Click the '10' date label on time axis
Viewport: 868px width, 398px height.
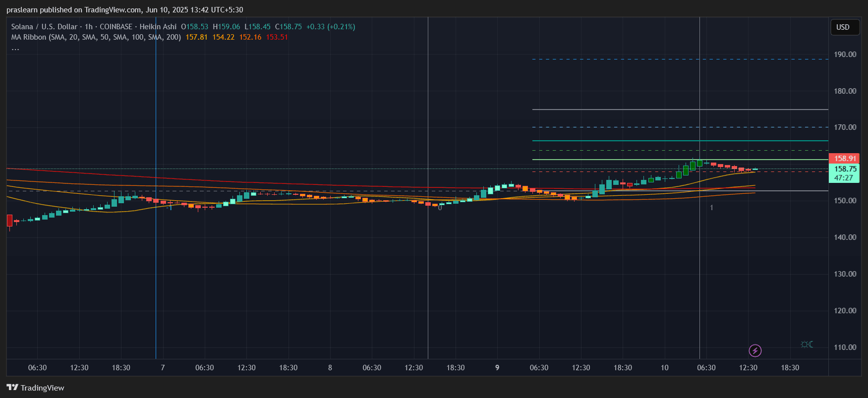point(664,368)
